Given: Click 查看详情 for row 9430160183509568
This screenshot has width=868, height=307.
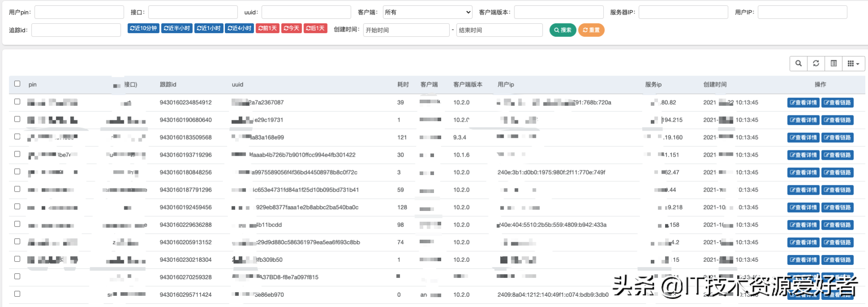Looking at the screenshot, I should point(803,138).
